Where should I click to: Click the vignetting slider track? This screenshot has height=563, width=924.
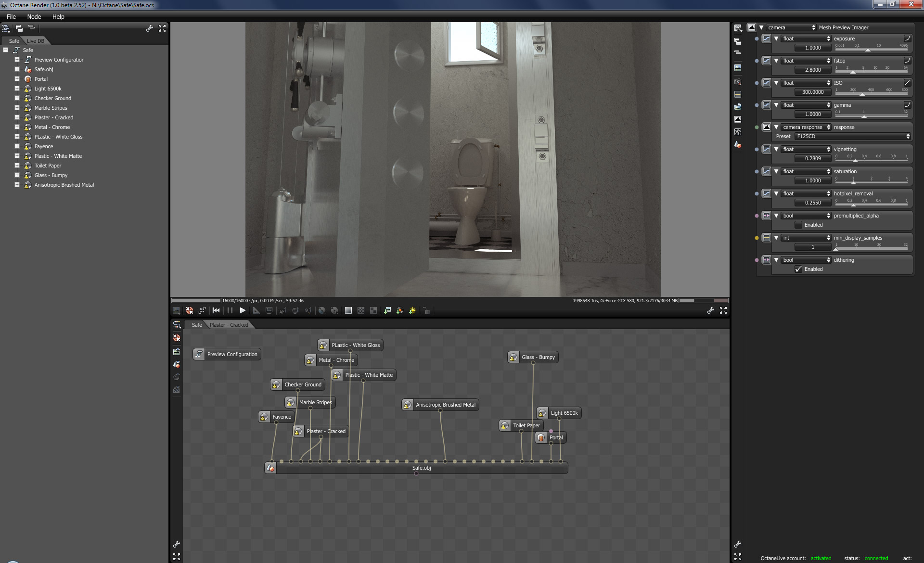pos(871,161)
